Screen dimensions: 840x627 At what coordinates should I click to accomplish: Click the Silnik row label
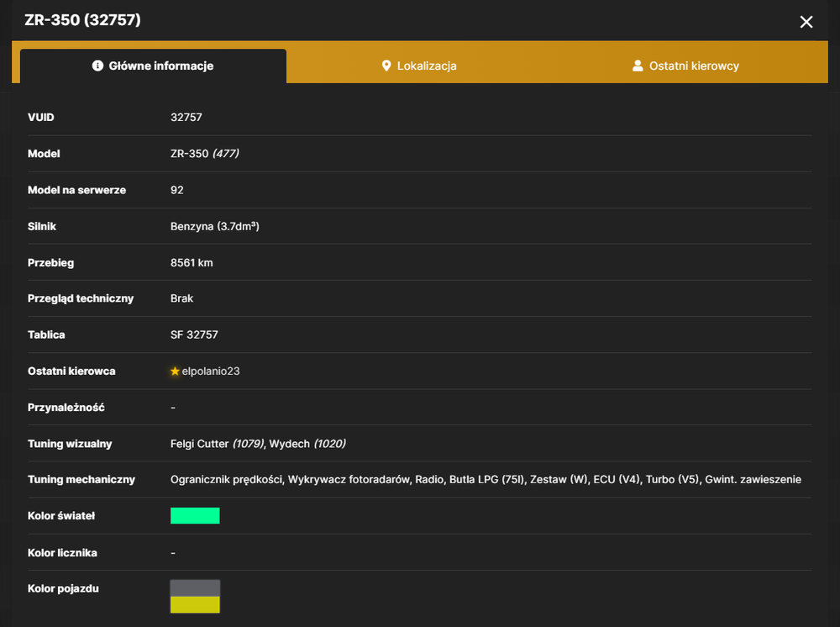click(x=42, y=226)
